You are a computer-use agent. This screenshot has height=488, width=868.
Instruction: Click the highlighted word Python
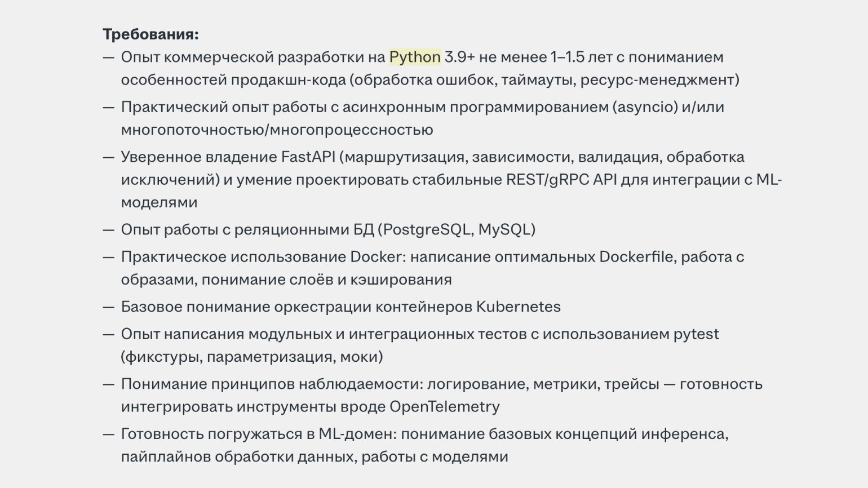[x=415, y=57]
